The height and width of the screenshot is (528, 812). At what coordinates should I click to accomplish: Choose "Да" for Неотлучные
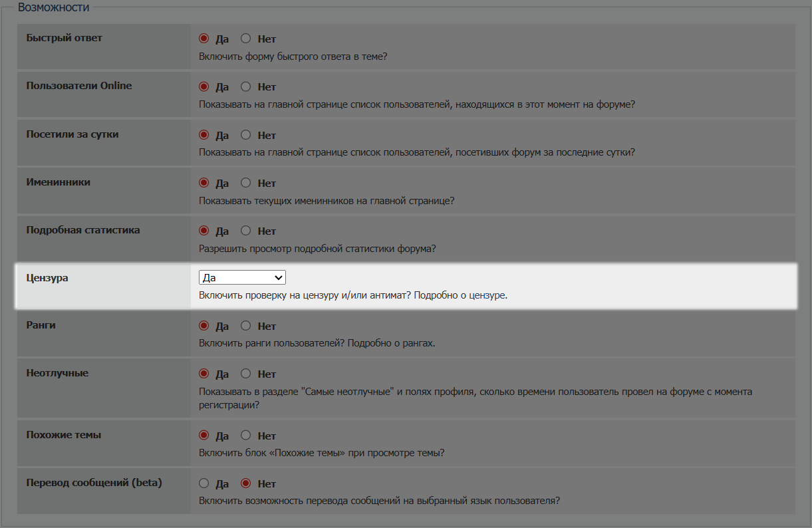point(204,374)
